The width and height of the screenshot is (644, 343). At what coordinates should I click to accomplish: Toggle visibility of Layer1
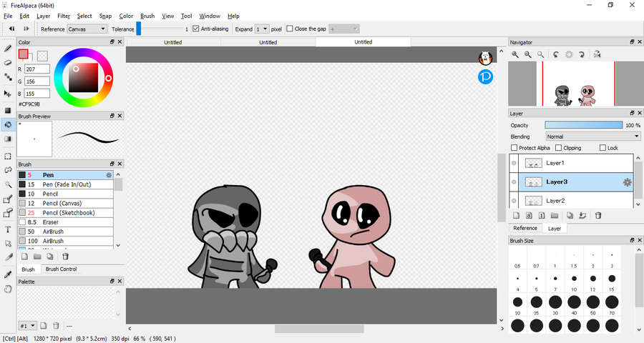514,164
